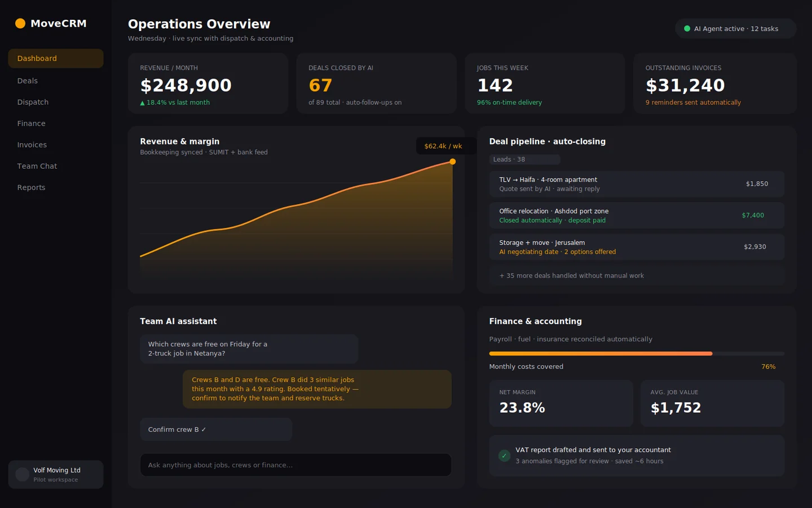This screenshot has height=508, width=812.
Task: Click the 35 more deals handled link
Action: [x=637, y=276]
